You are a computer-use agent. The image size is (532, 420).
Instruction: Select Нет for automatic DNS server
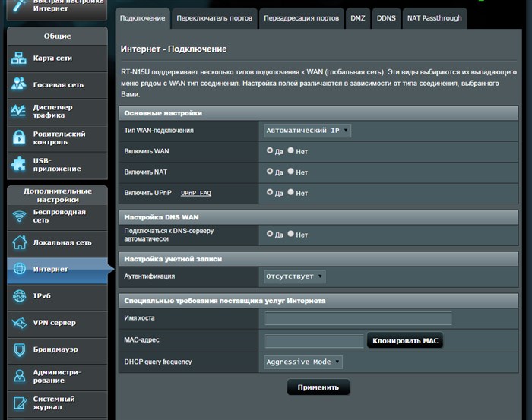click(x=291, y=234)
